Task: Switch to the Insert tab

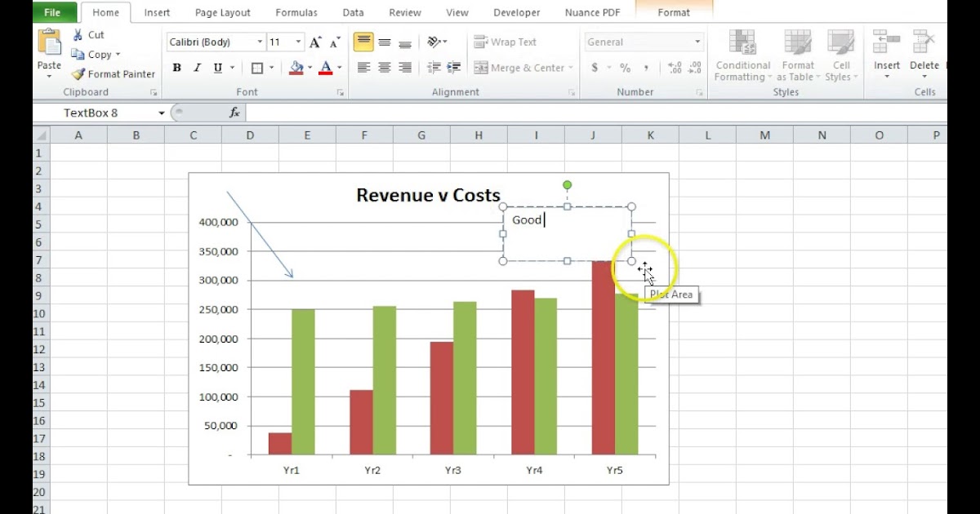Action: point(157,12)
